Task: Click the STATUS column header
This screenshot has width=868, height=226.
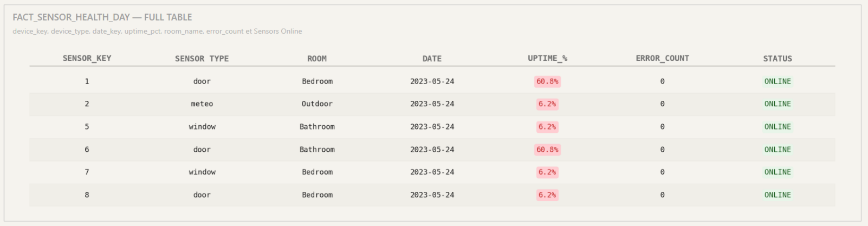Action: [x=778, y=59]
